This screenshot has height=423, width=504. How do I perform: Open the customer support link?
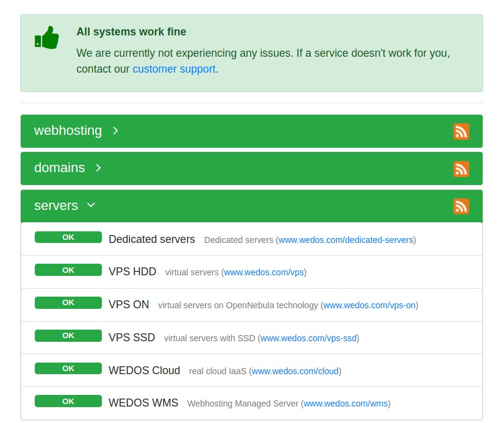(174, 69)
